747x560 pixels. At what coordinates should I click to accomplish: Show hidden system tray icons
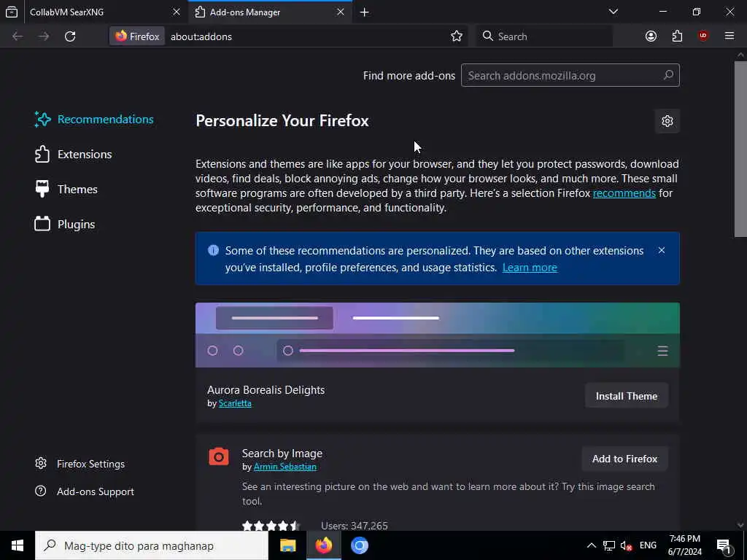click(x=591, y=545)
